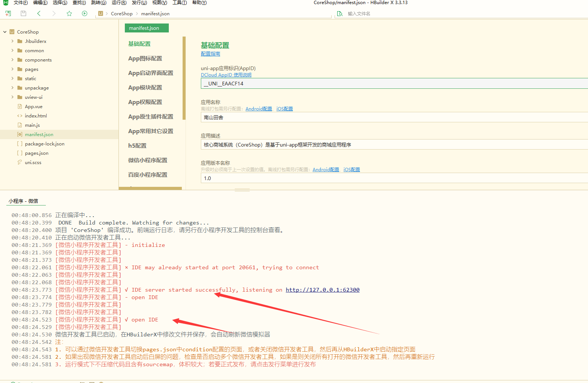Open the 文件(F) menu

coord(20,3)
